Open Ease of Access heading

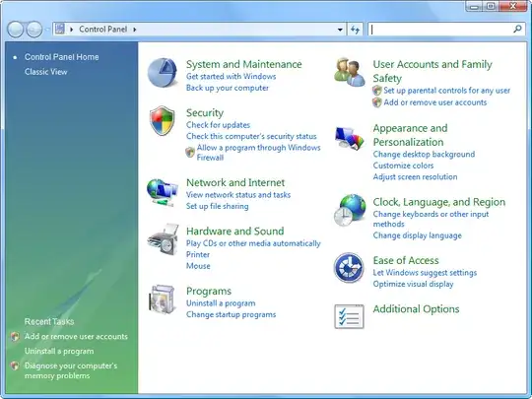coord(406,260)
